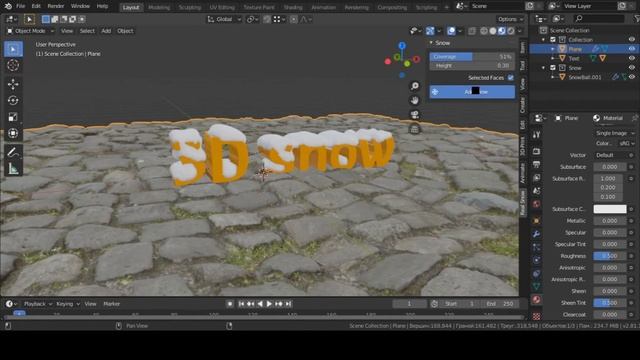The width and height of the screenshot is (640, 360).
Task: Select wireframe viewport shading mode
Action: 484,31
